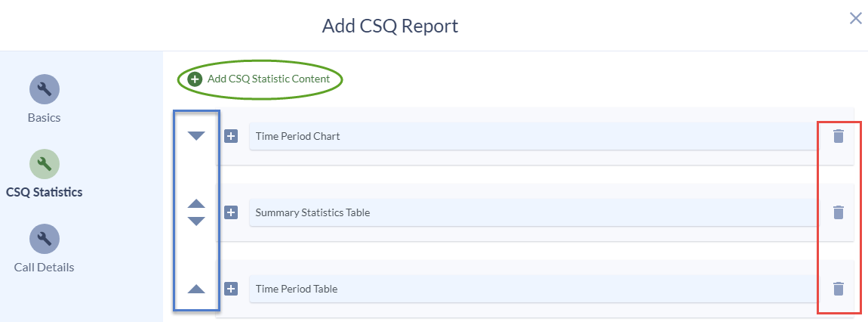Open the Call Details wrench icon

[x=45, y=239]
